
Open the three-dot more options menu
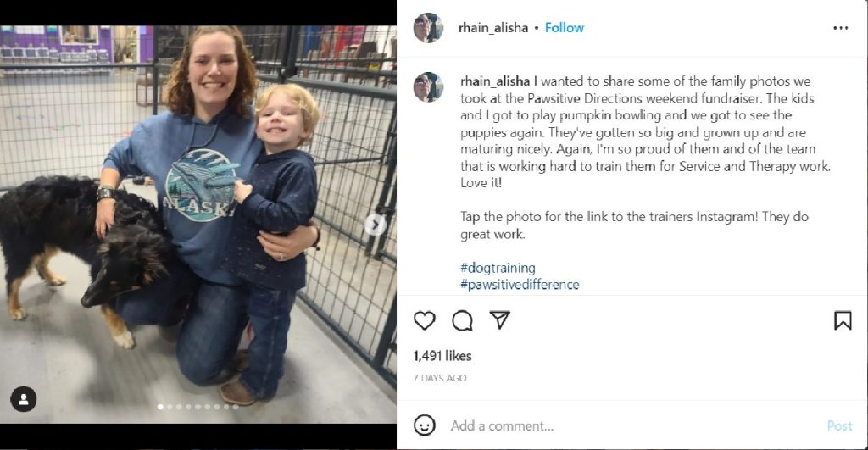[x=840, y=28]
